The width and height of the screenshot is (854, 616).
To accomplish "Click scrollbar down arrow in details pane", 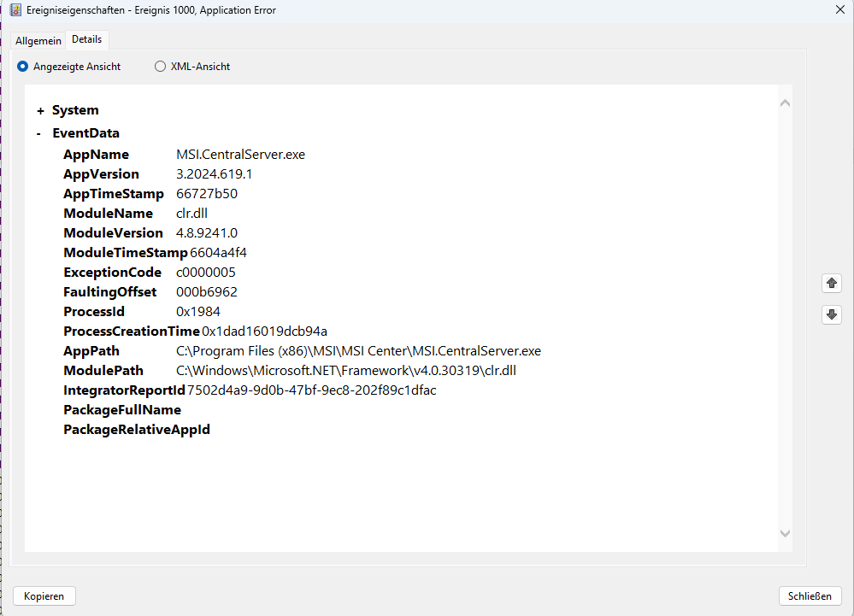I will coord(785,533).
